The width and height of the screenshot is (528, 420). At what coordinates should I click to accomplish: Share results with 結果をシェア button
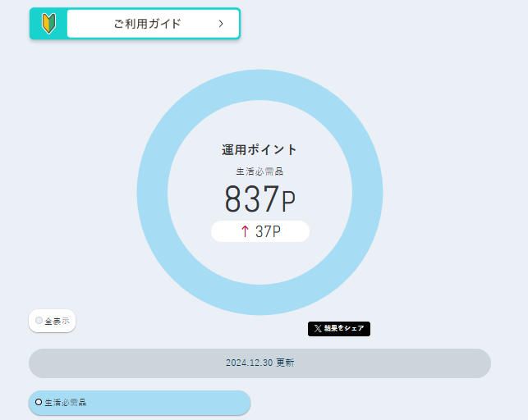[x=339, y=329]
